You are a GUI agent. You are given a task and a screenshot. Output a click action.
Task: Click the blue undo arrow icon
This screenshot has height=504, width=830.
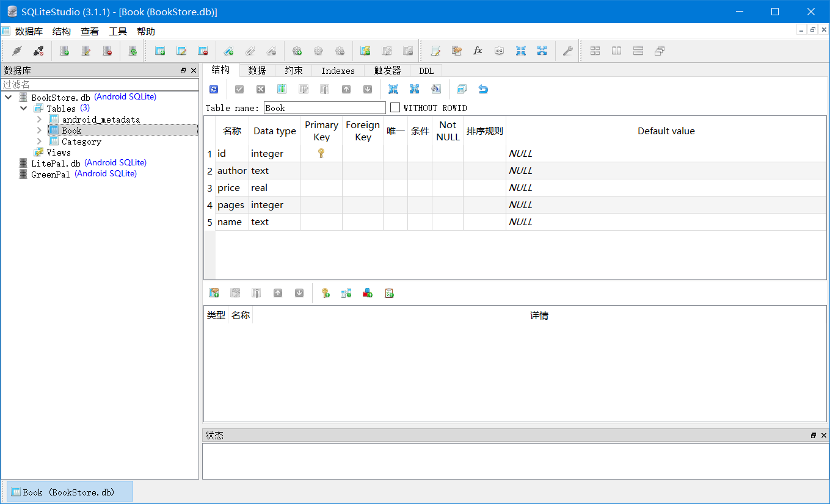pyautogui.click(x=483, y=89)
